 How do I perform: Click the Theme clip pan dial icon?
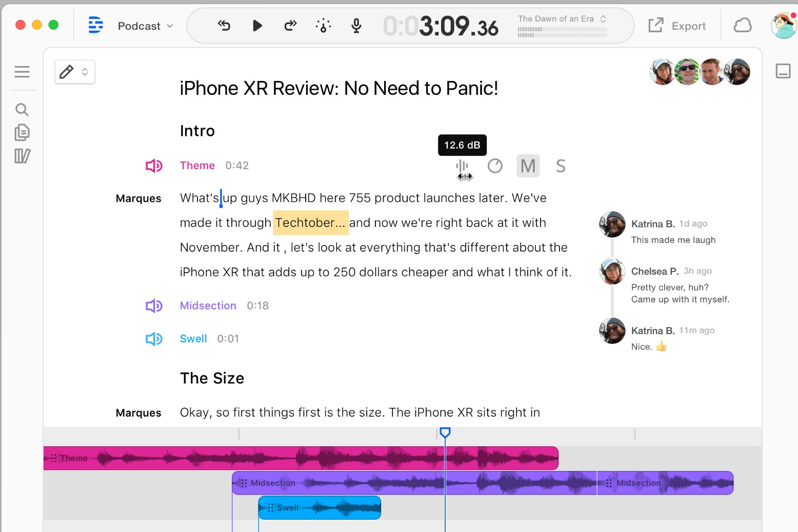495,166
